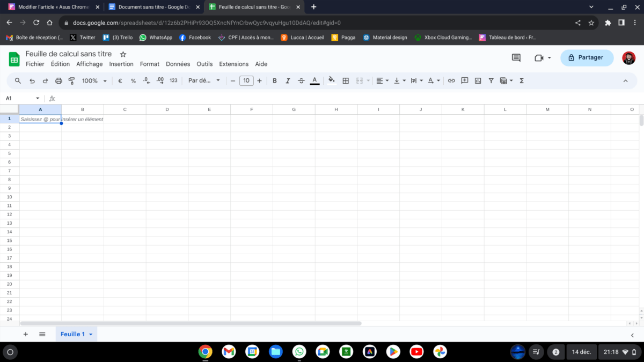Open the 100% zoom dropdown
644x362 pixels.
point(94,81)
